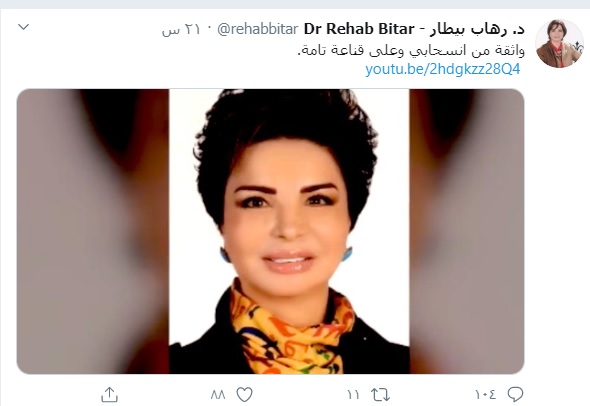Like the tweet with the heart icon
590x406 pixels.
244,395
